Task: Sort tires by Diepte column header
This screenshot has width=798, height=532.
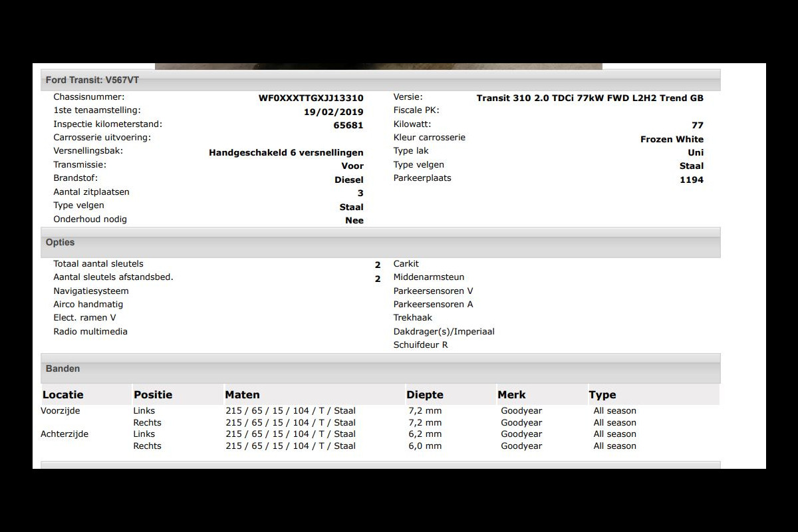Action: tap(424, 394)
